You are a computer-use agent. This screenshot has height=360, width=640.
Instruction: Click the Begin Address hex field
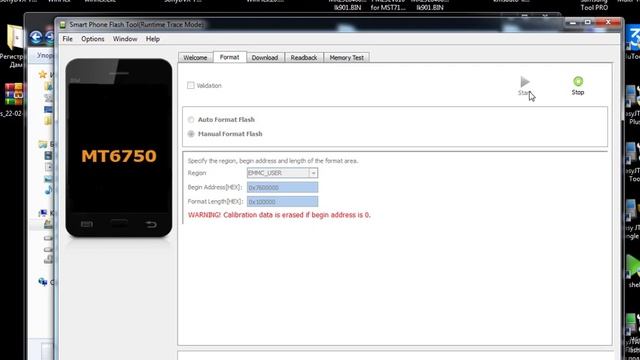[282, 187]
